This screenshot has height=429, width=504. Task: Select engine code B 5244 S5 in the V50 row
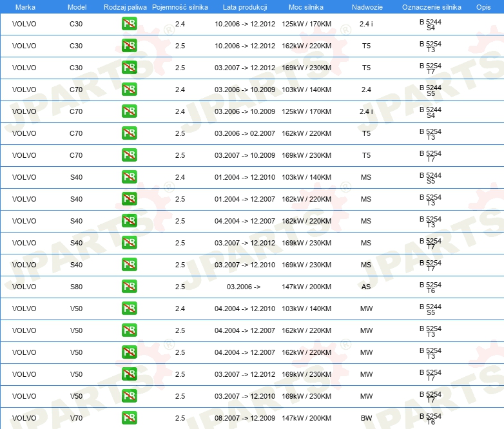coord(431,309)
